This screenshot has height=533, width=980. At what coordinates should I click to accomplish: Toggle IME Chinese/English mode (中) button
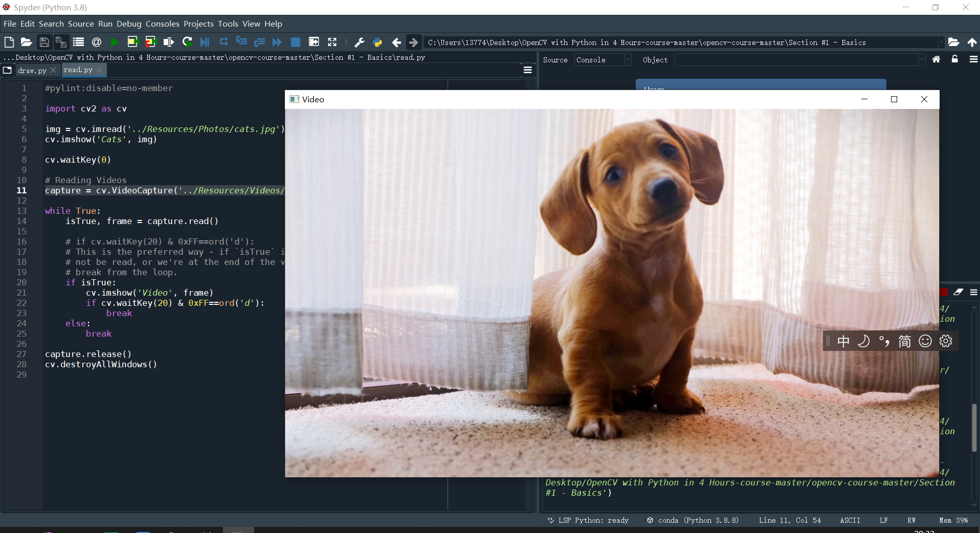[x=843, y=341]
